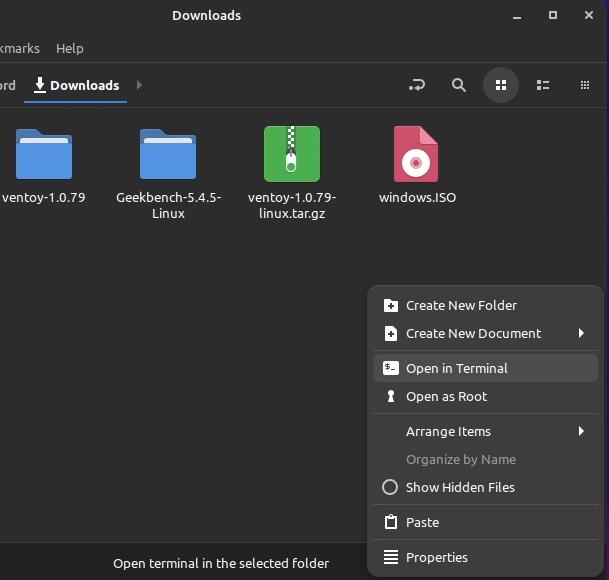Click the windows.ISO file name
This screenshot has height=580, width=609.
(x=418, y=197)
